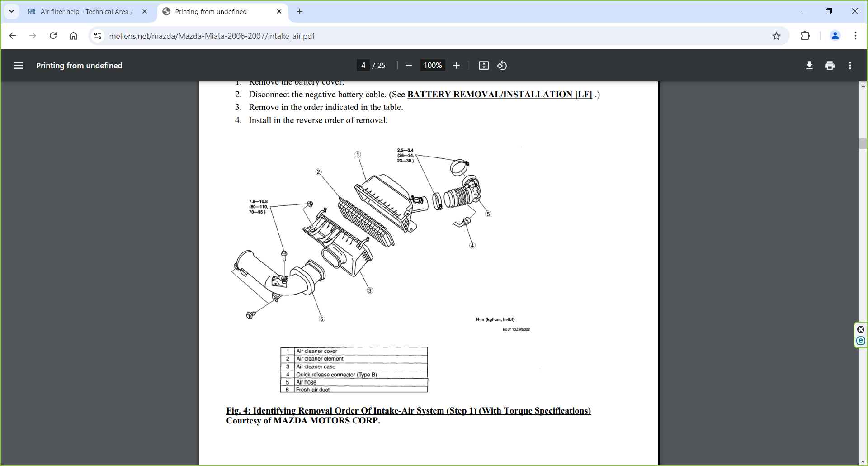Open the tab search dropdown arrow
868x466 pixels.
[11, 11]
